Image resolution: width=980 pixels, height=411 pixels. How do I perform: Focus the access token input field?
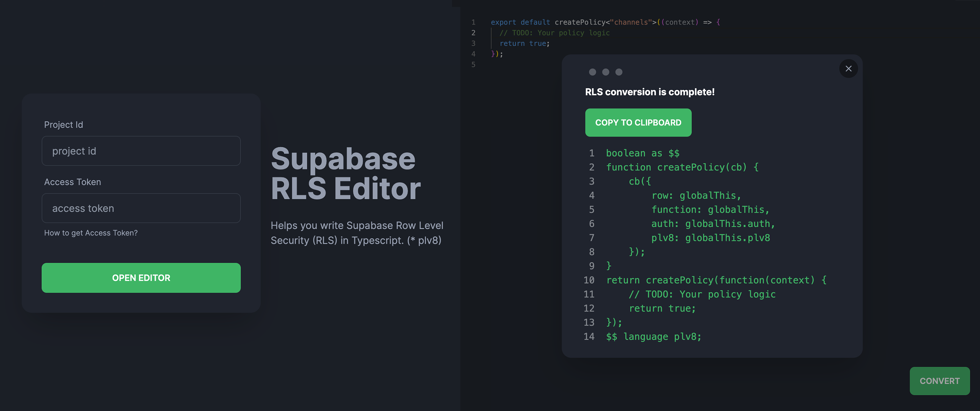pos(141,208)
